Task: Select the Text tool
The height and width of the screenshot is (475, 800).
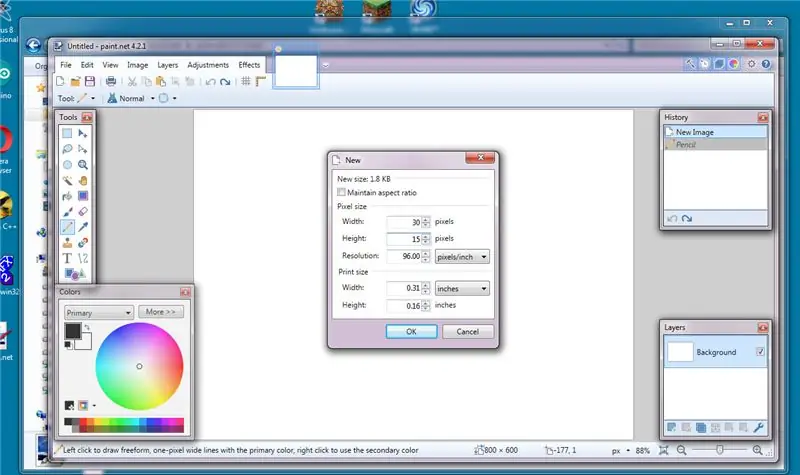Action: coord(67,259)
